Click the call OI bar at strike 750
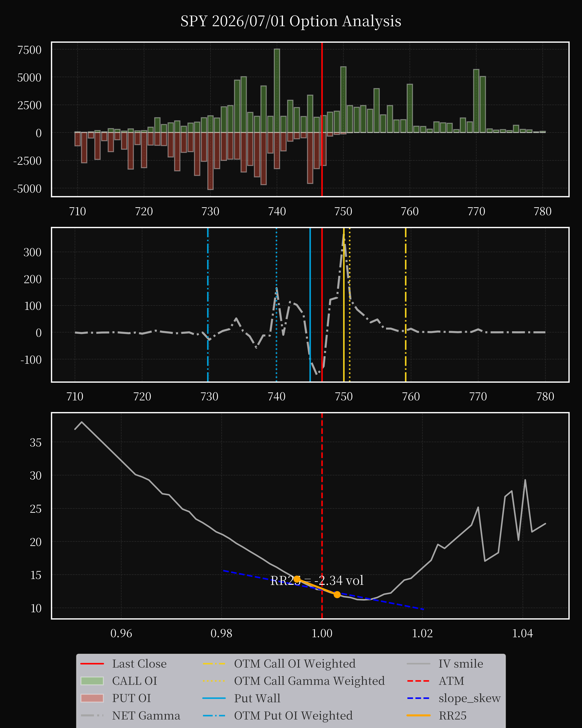This screenshot has width=582, height=728. pos(343,99)
